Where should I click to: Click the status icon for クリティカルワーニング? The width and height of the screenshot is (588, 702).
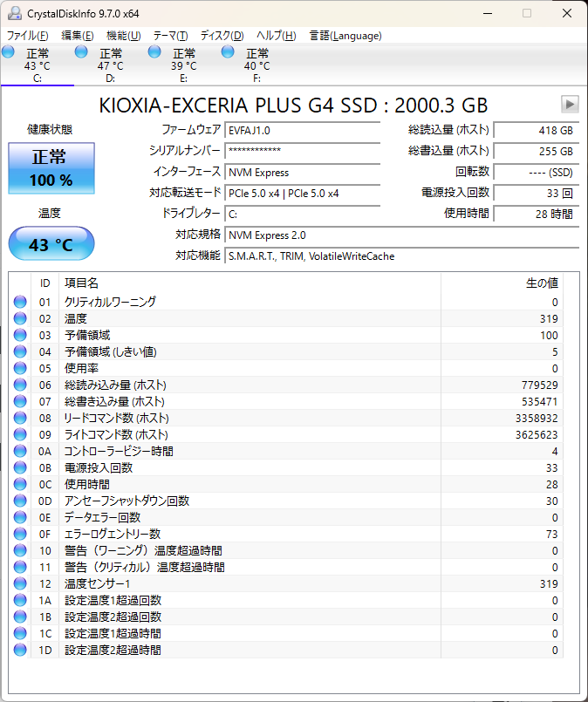pos(20,302)
